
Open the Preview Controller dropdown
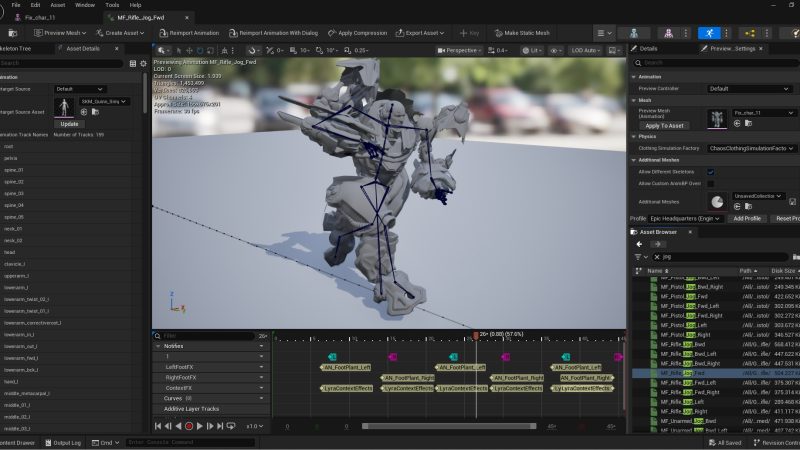(x=750, y=88)
